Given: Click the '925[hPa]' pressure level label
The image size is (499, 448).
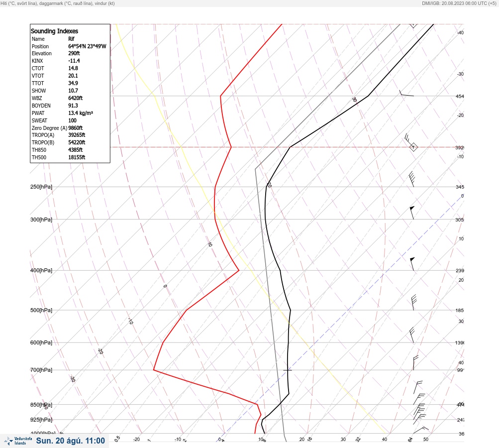Looking at the screenshot, I should 41,420.
